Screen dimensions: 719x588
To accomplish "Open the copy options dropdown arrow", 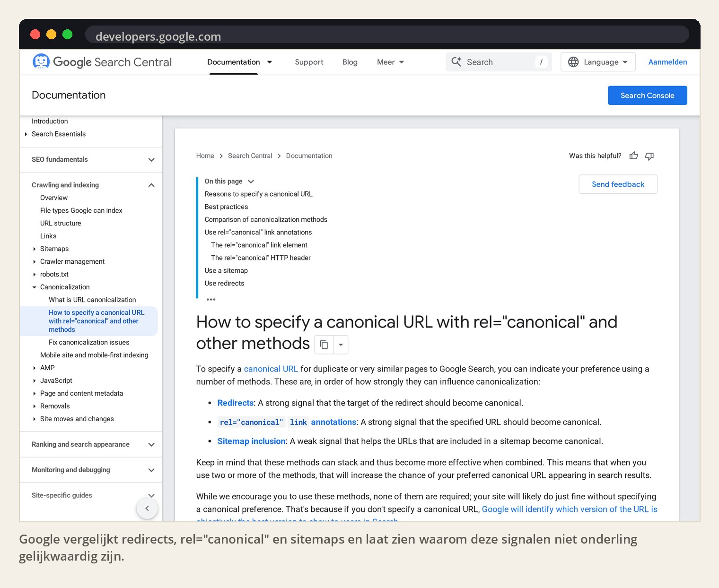I will pos(341,345).
